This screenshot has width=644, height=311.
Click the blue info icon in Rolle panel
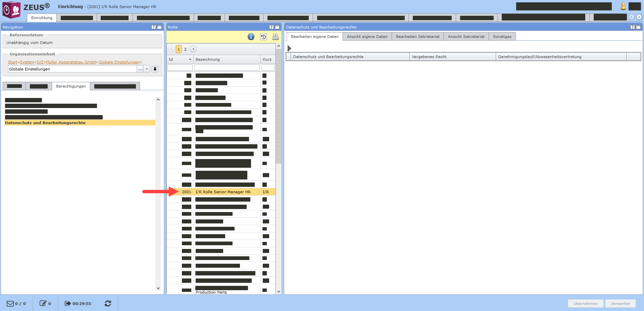(x=251, y=37)
